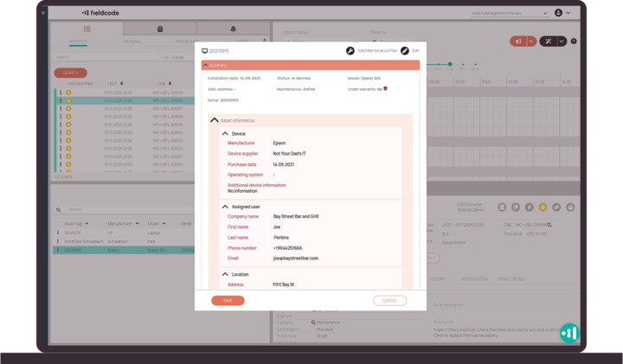Click the Edit pencil icon in dialog

(405, 51)
